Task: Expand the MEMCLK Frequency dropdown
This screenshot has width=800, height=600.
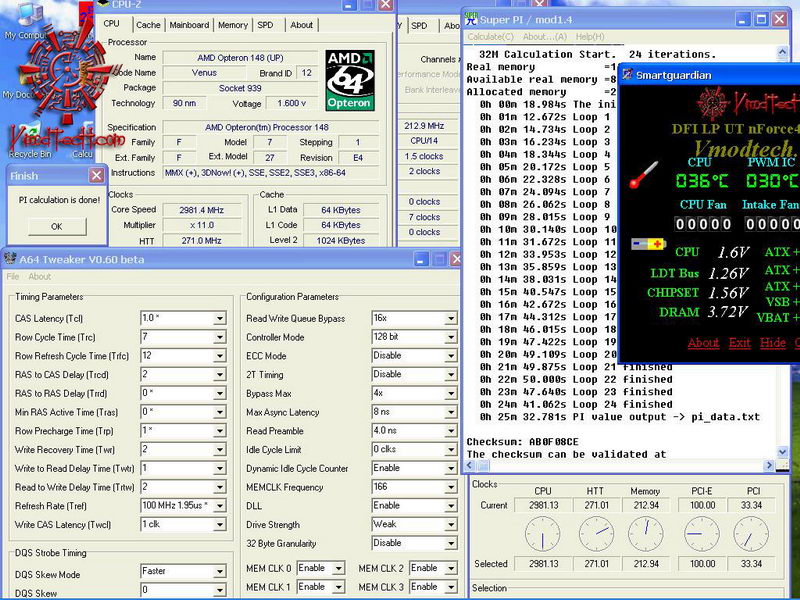Action: (451, 487)
